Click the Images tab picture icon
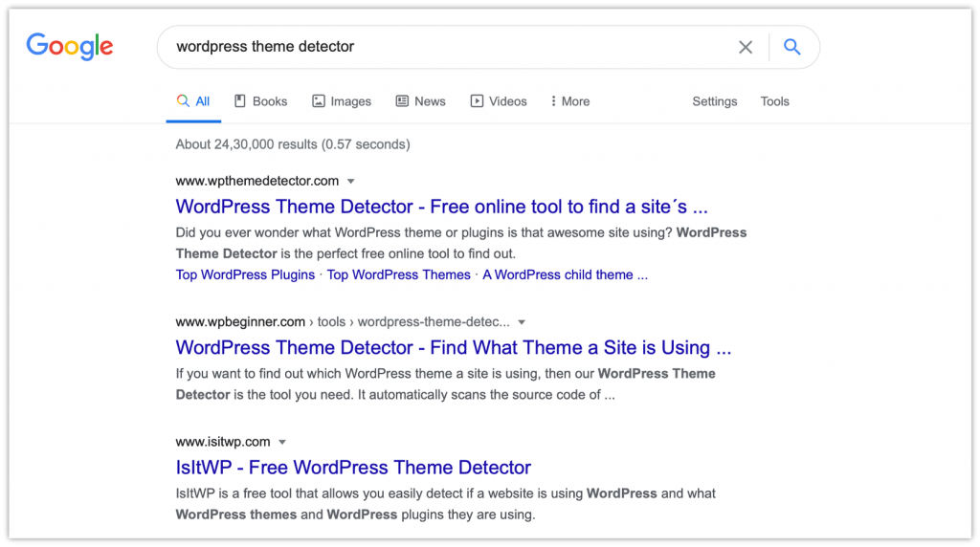This screenshot has width=980, height=547. tap(319, 100)
